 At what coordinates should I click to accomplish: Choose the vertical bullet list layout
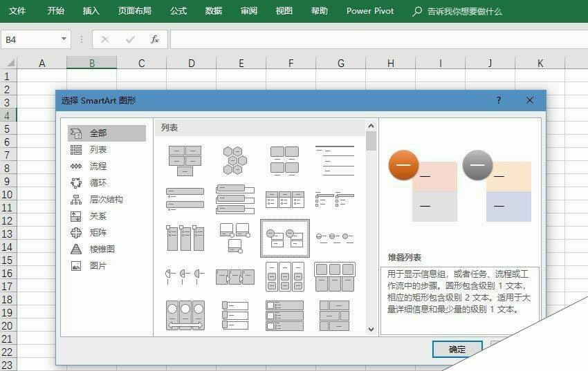click(x=185, y=199)
